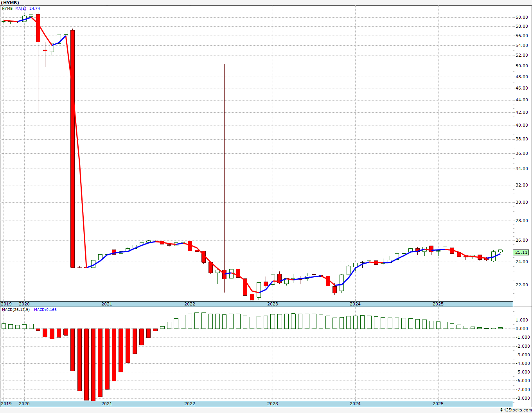Click the 1.000 MACD axis label

click(522, 320)
